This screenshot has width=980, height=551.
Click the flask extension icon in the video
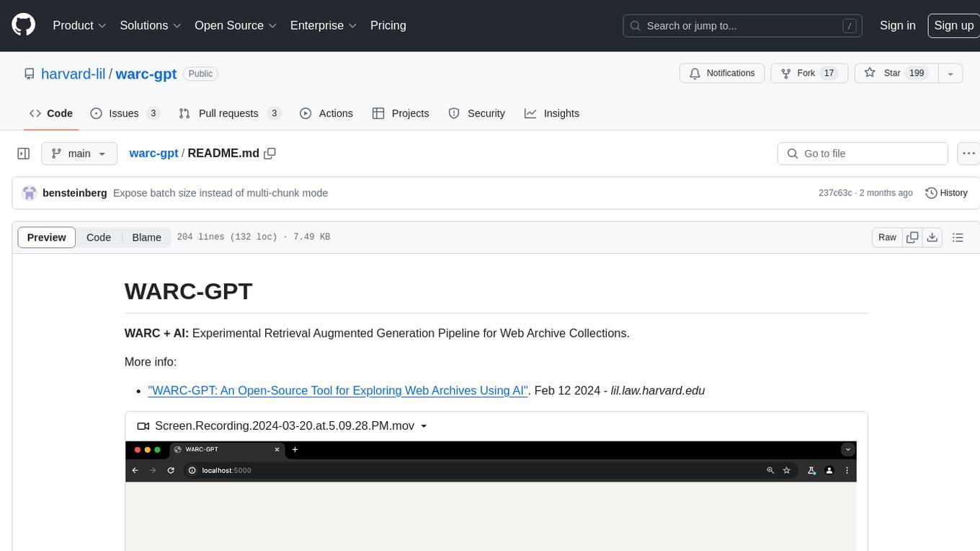pyautogui.click(x=811, y=470)
